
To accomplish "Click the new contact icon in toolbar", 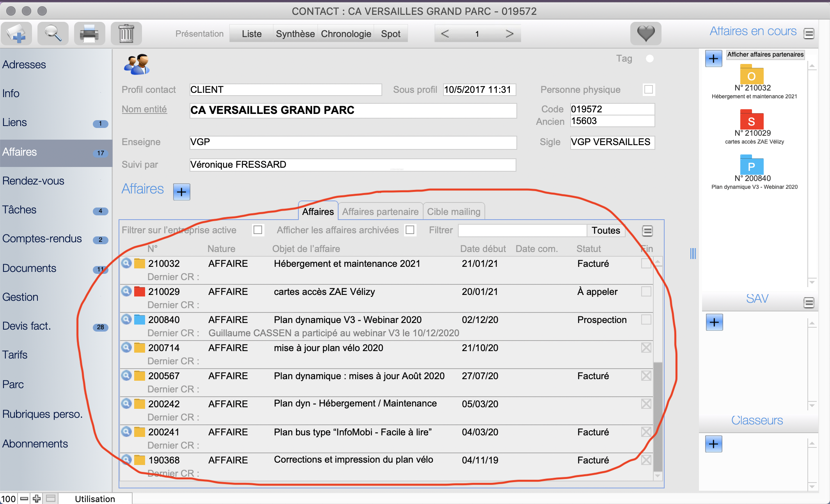I will 16,34.
